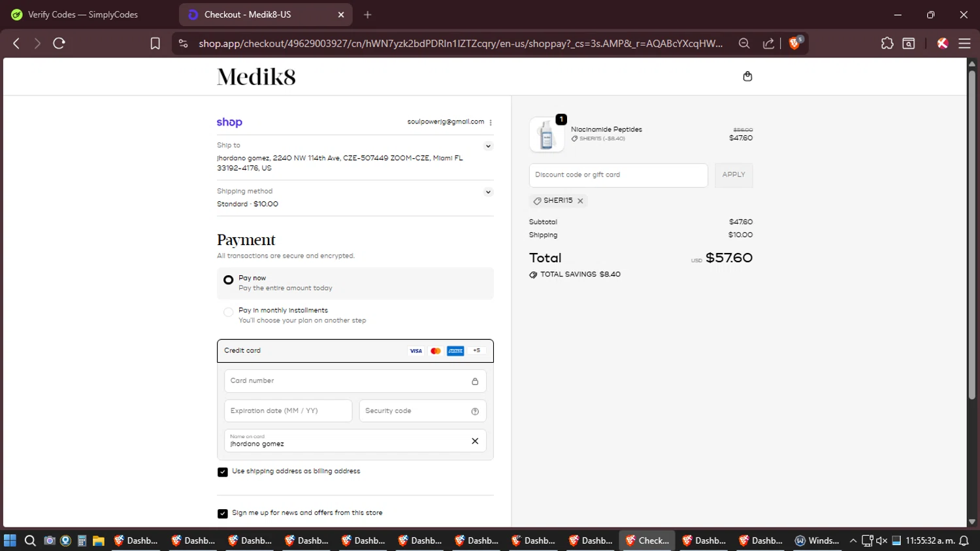This screenshot has width=980, height=551.
Task: Expand the Shipping method chevron
Action: point(488,192)
